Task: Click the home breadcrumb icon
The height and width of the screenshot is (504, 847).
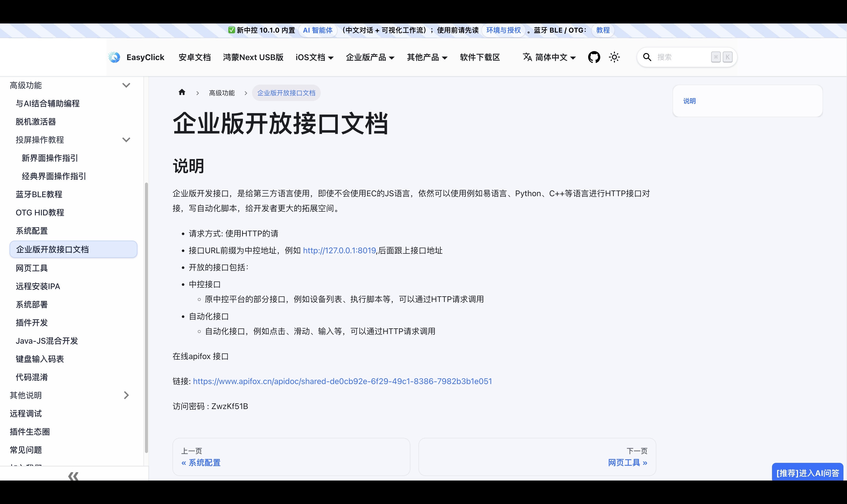Action: point(182,92)
